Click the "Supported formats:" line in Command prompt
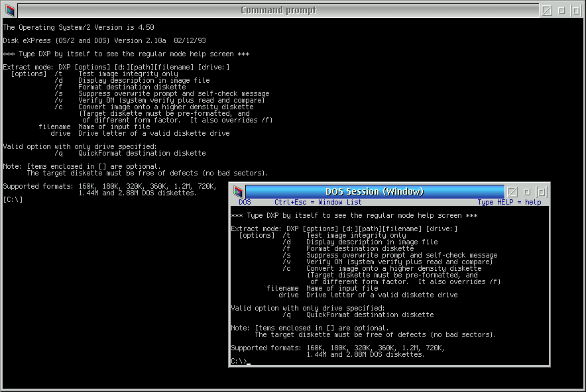 click(x=109, y=186)
